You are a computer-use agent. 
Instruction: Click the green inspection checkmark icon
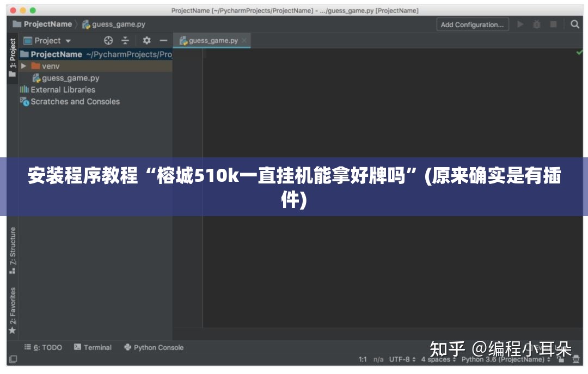579,52
